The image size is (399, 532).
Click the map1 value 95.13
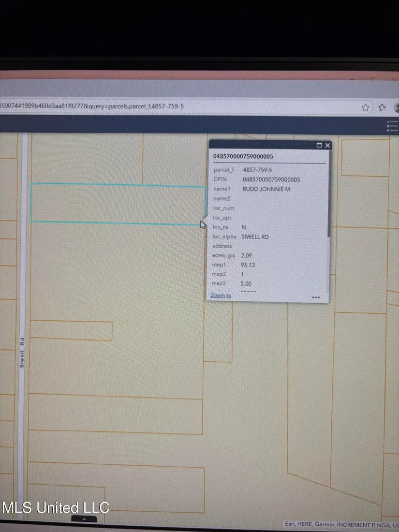(x=248, y=265)
